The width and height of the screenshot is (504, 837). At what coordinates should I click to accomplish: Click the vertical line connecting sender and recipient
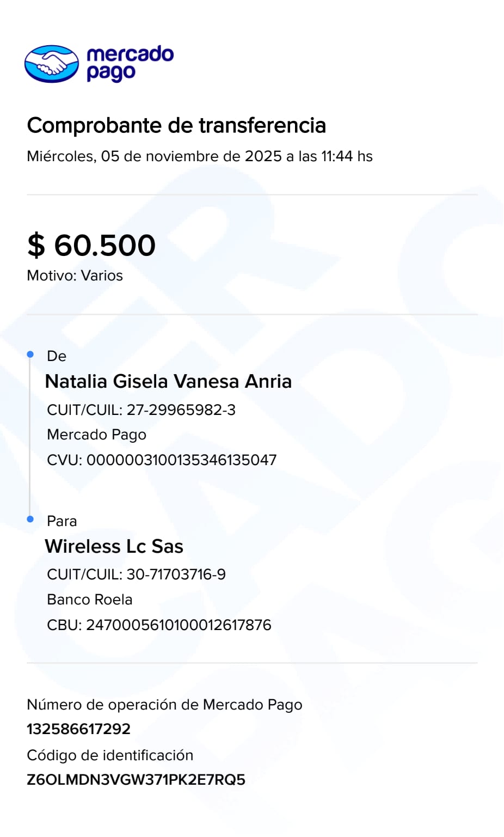point(29,436)
